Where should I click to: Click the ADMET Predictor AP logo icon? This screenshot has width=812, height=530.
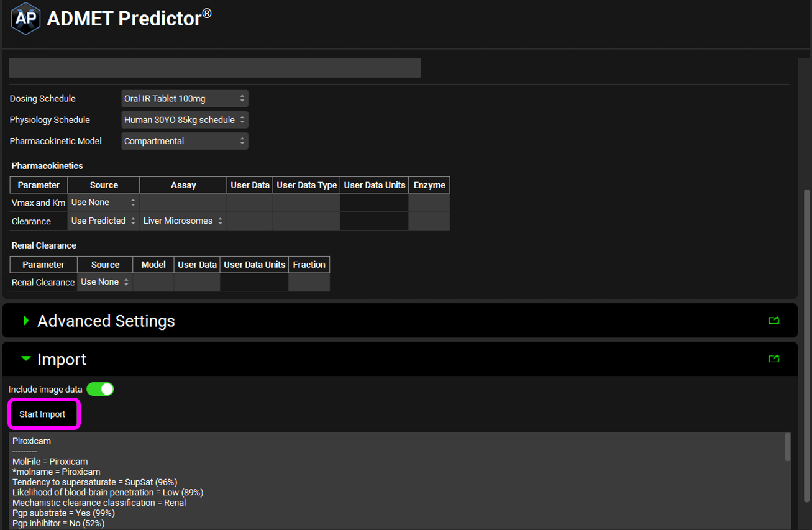[25, 19]
